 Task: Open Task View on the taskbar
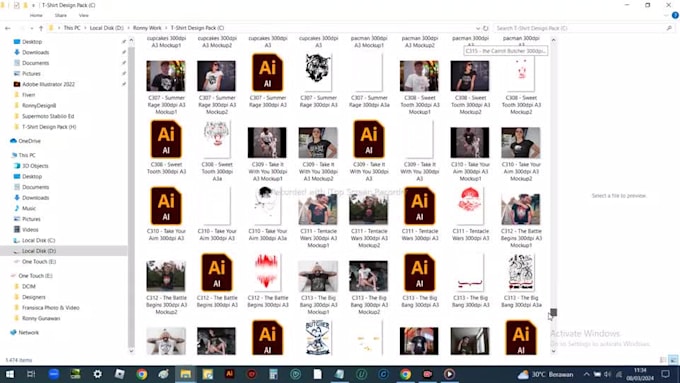(x=31, y=374)
